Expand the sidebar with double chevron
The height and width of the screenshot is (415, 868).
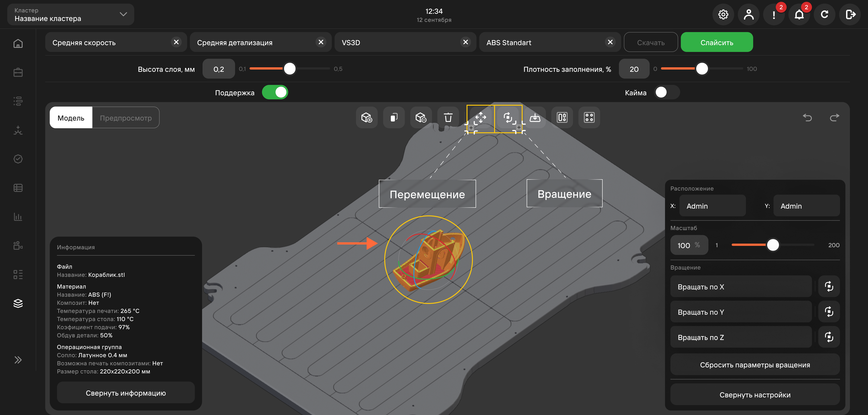point(18,360)
